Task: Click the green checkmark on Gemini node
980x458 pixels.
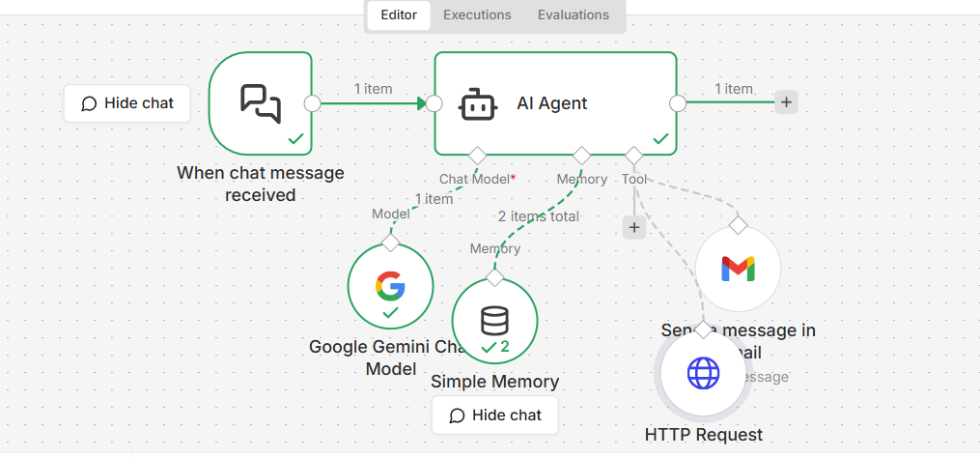Action: tap(390, 312)
